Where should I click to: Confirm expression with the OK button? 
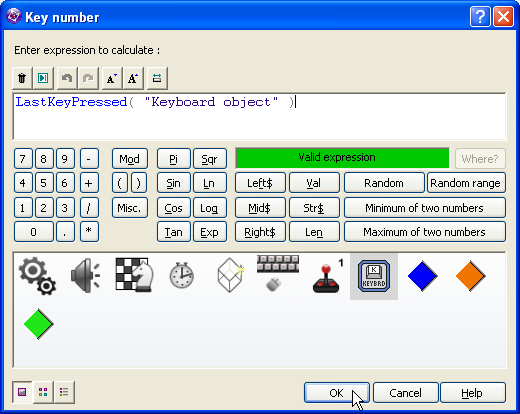coord(337,393)
